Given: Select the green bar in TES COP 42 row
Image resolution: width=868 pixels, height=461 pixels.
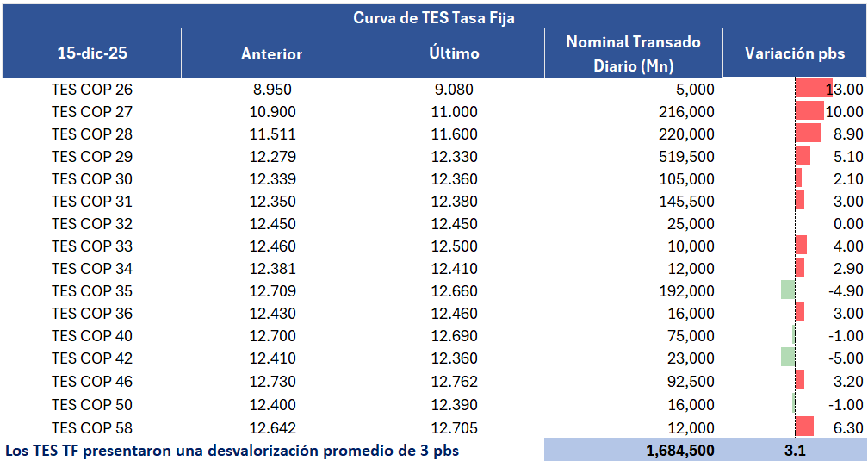Looking at the screenshot, I should coord(787,358).
